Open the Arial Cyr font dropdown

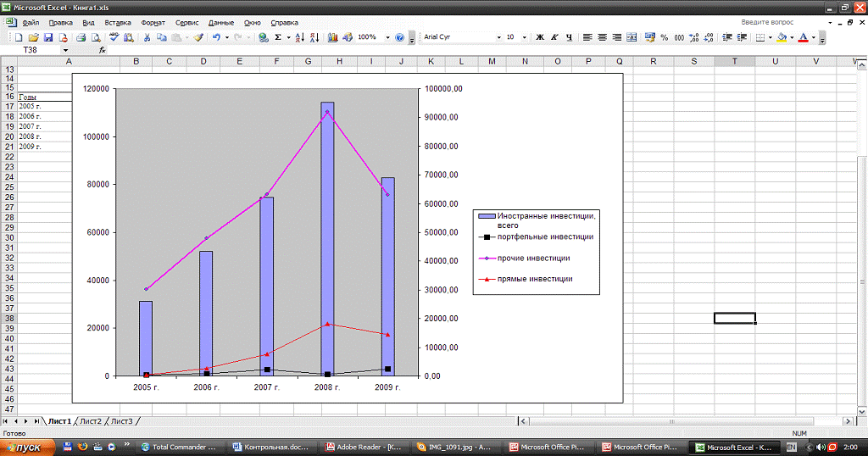click(498, 38)
